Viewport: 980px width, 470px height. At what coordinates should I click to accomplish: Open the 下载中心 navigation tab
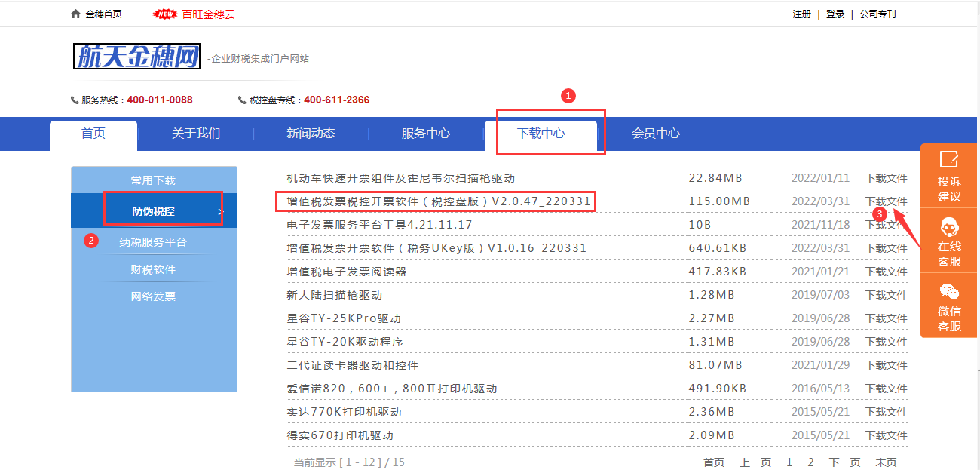pyautogui.click(x=541, y=134)
